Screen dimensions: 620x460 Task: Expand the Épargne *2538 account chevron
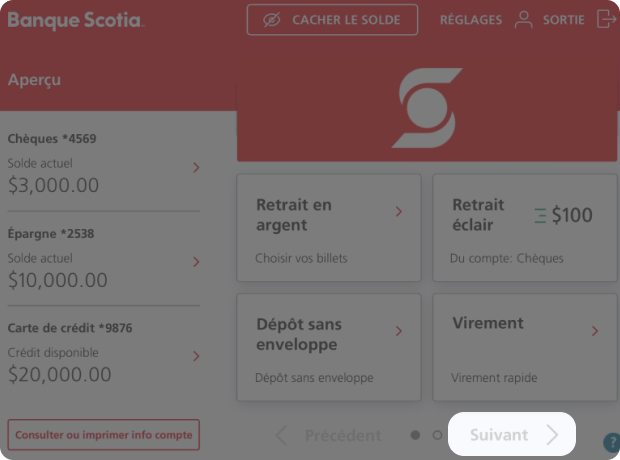point(196,262)
